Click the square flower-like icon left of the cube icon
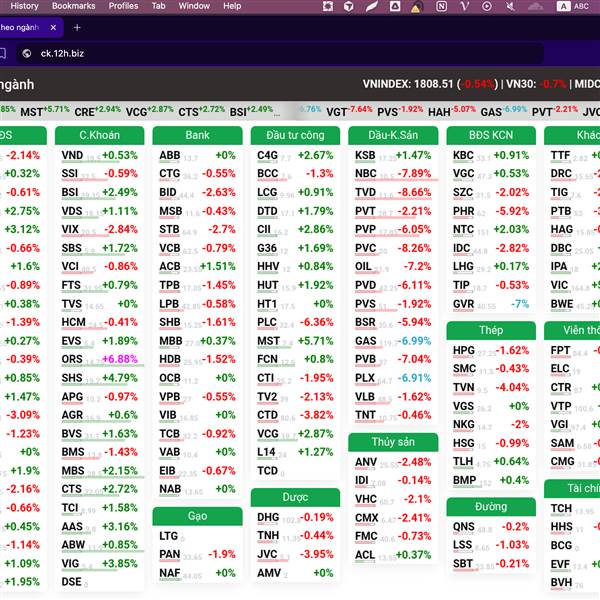Image resolution: width=600 pixels, height=600 pixels. pyautogui.click(x=328, y=6)
